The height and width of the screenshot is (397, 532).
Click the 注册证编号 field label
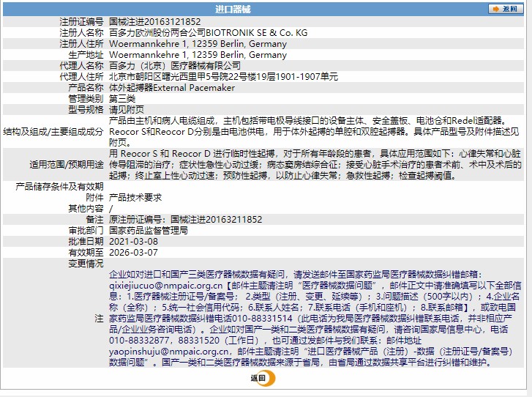click(x=81, y=22)
